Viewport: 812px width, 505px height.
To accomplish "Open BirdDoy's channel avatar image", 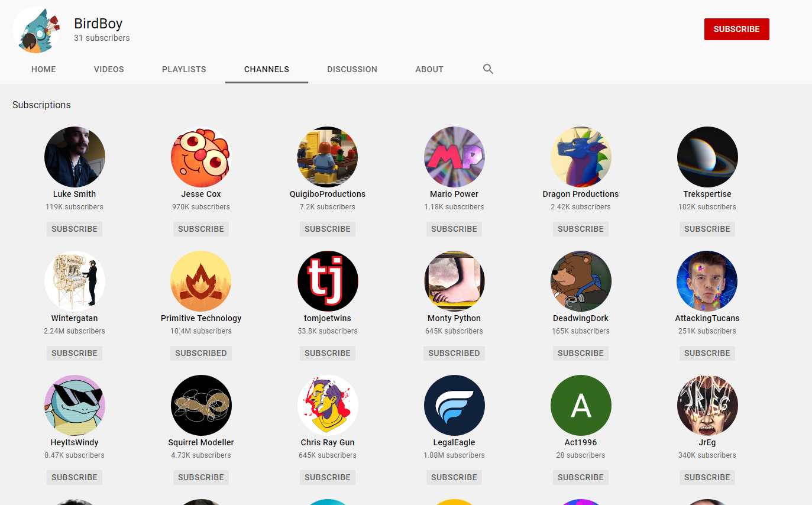I will [37, 30].
